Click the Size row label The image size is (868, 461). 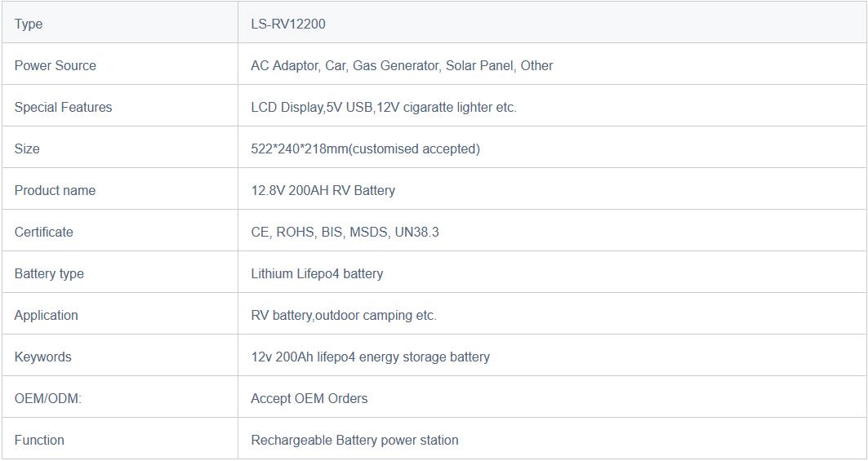point(27,148)
